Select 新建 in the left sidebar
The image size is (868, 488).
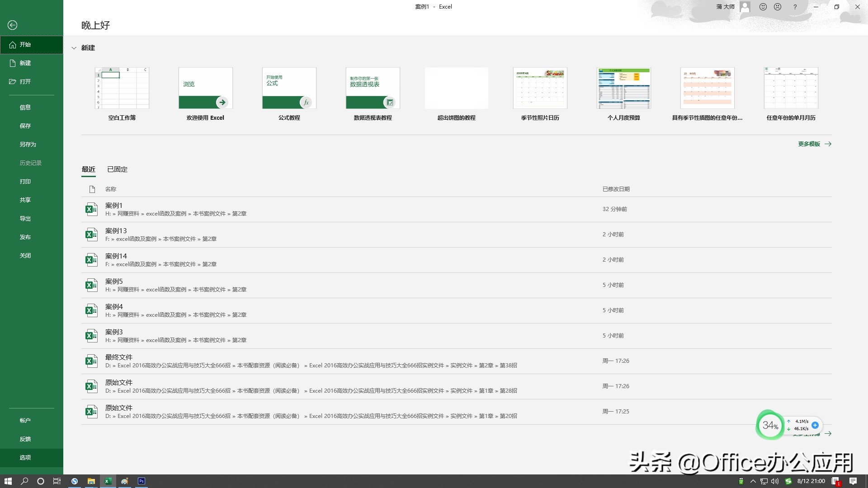[32, 63]
